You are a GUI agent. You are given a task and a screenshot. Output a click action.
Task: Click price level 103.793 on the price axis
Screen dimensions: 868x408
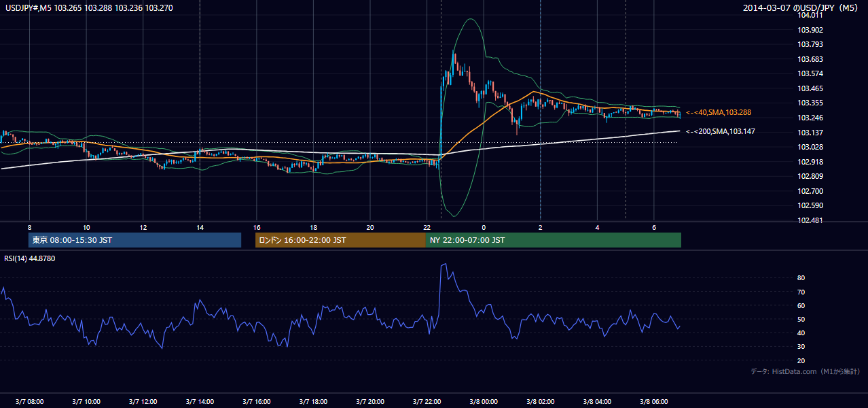[x=810, y=45]
